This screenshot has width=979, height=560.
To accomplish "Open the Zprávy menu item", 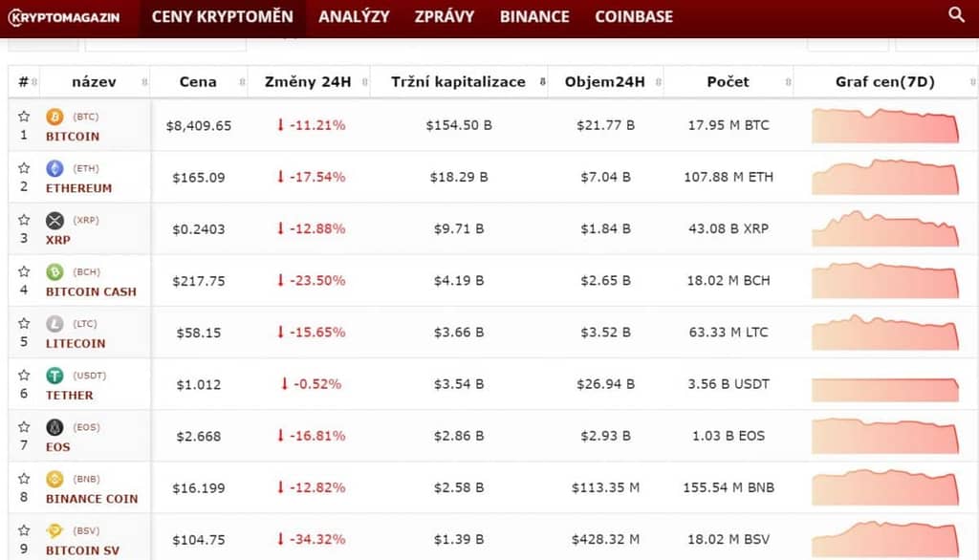I will click(x=445, y=17).
